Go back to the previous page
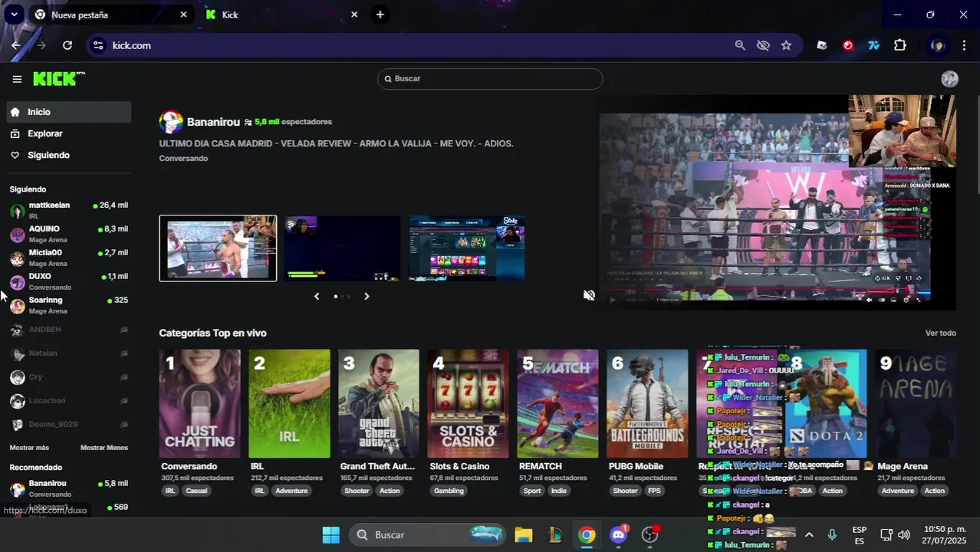The width and height of the screenshot is (980, 552). point(15,45)
